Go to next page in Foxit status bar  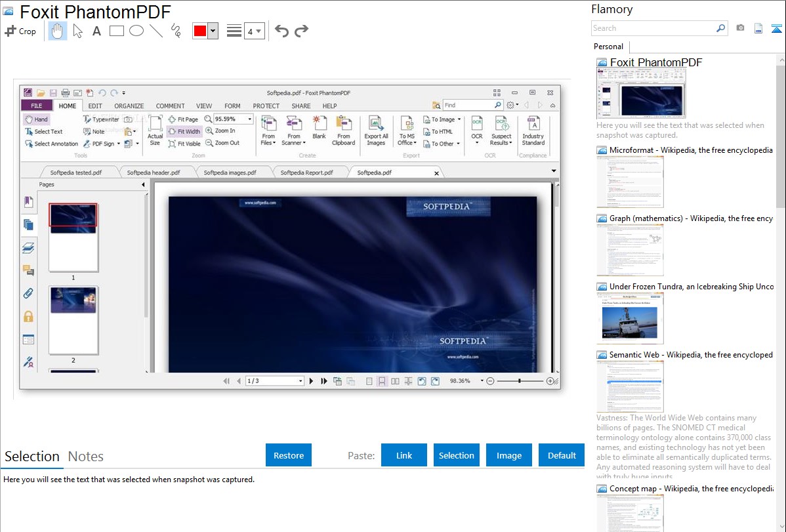(311, 381)
